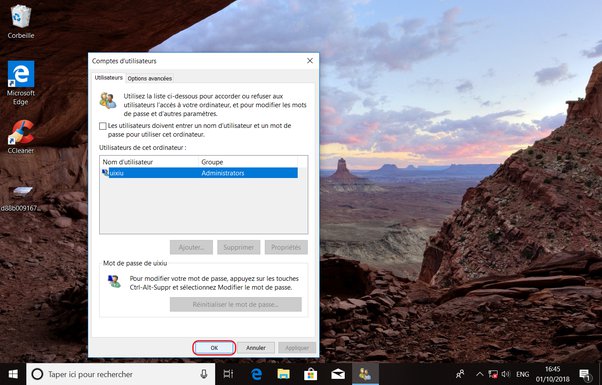
Task: Click the uixiu row account icon
Action: (x=105, y=173)
